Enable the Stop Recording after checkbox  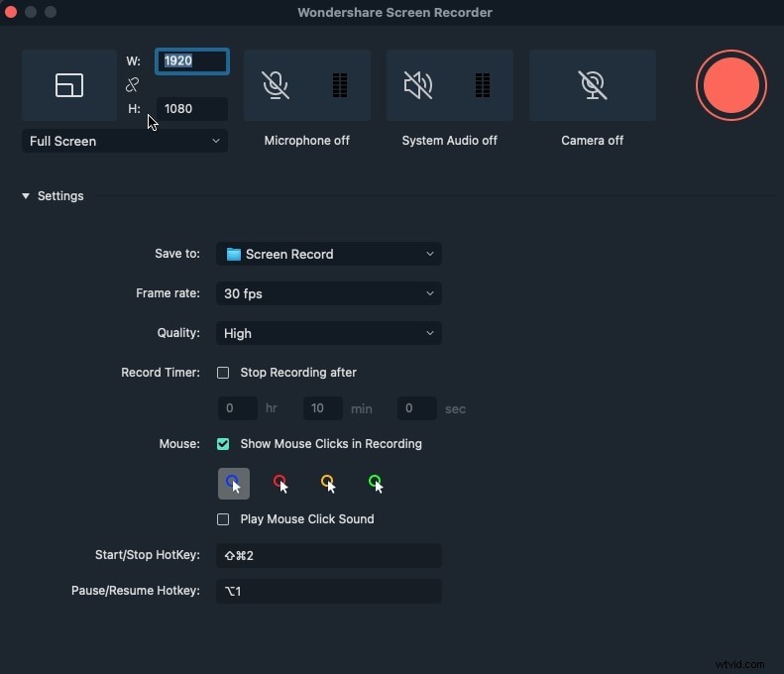pos(223,373)
